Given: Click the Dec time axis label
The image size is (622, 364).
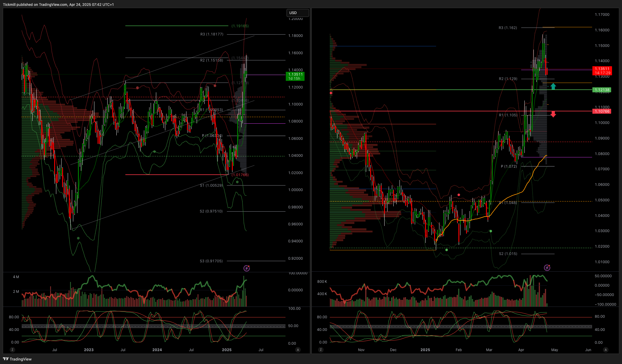Looking at the screenshot, I should [393, 350].
